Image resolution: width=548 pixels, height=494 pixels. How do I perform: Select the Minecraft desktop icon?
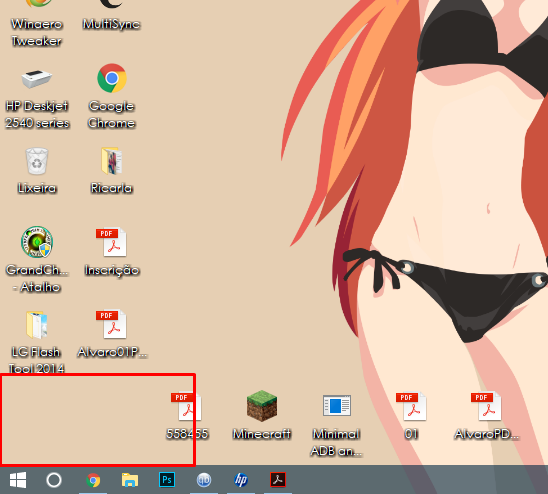(x=262, y=415)
